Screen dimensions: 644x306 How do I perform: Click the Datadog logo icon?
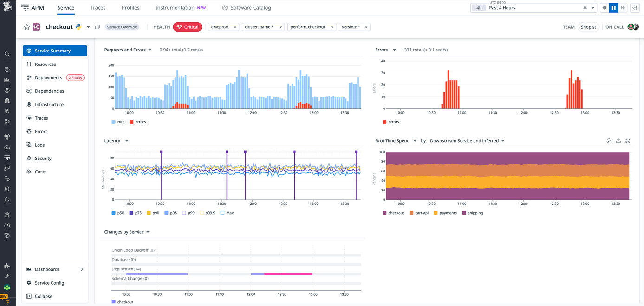[x=7, y=7]
